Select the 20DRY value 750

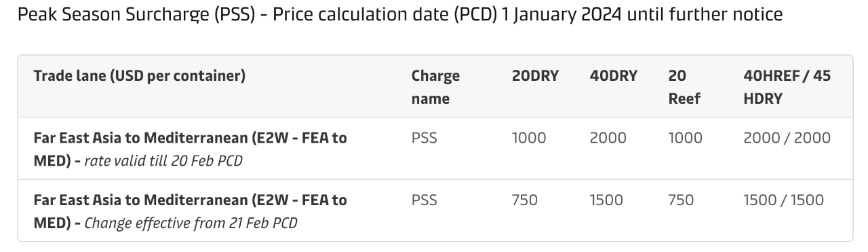[525, 200]
